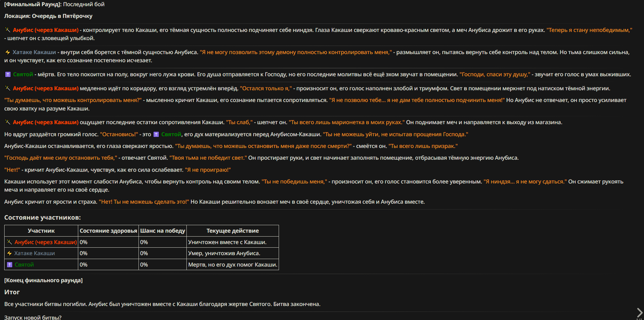Click the quote "Теперь я стану непобедимым,"

tap(589, 30)
